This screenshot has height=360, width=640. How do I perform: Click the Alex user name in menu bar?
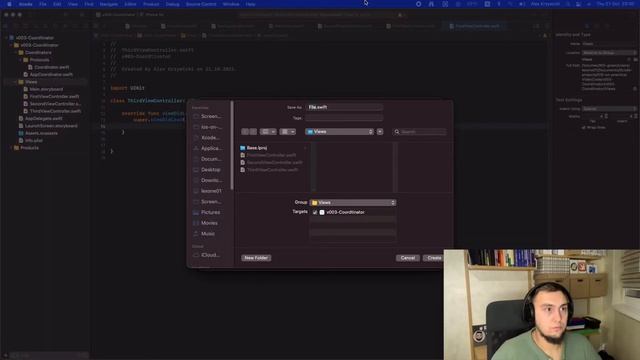[x=545, y=4]
